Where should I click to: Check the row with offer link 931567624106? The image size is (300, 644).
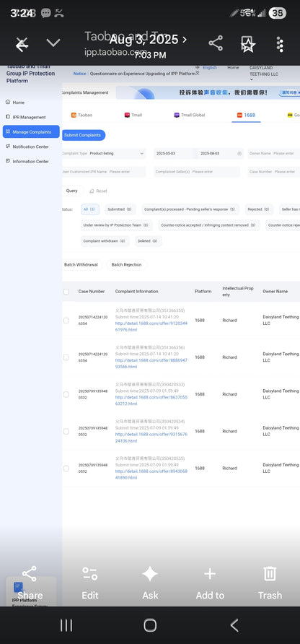coord(66,431)
